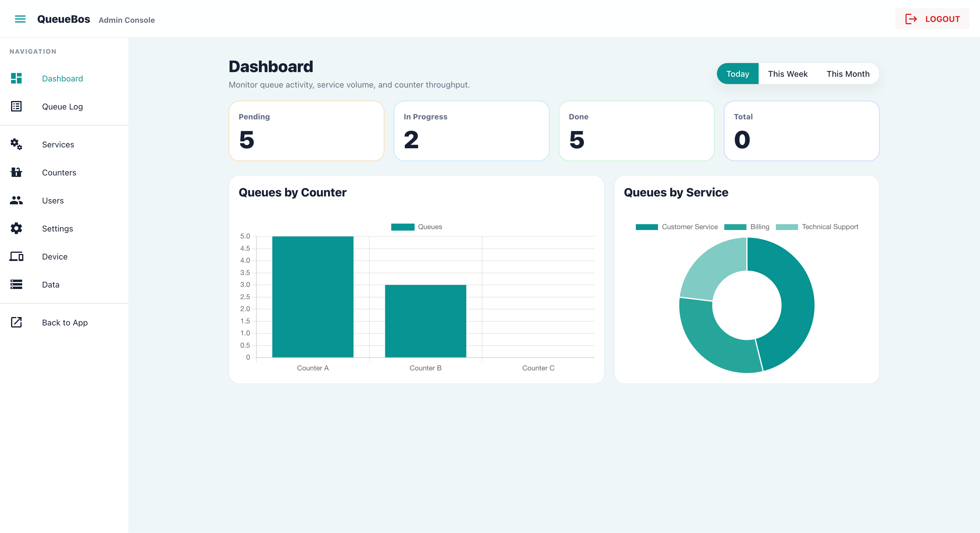The width and height of the screenshot is (980, 533).
Task: Open the Dashboard navigation item
Action: pyautogui.click(x=64, y=79)
